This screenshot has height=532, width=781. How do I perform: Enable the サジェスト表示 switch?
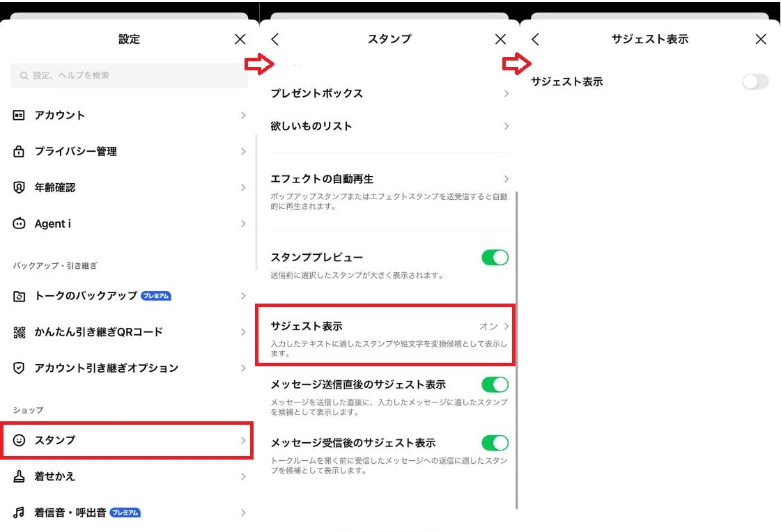[755, 81]
